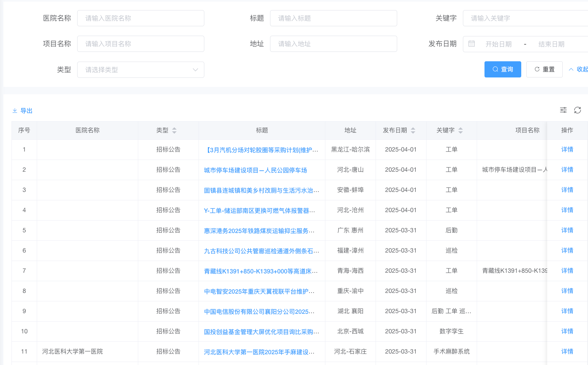Open the 城市停车场建设项目 title link
588x365 pixels.
click(255, 170)
